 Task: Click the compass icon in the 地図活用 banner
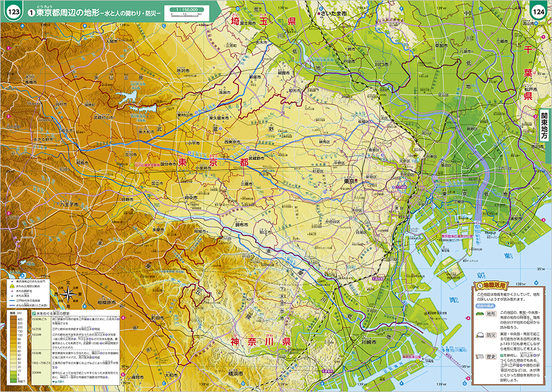pyautogui.click(x=479, y=285)
